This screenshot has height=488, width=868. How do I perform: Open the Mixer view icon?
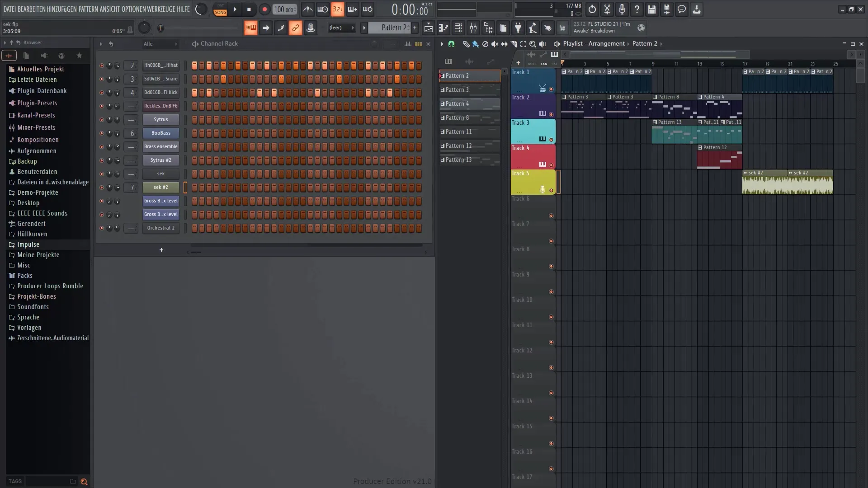point(473,28)
